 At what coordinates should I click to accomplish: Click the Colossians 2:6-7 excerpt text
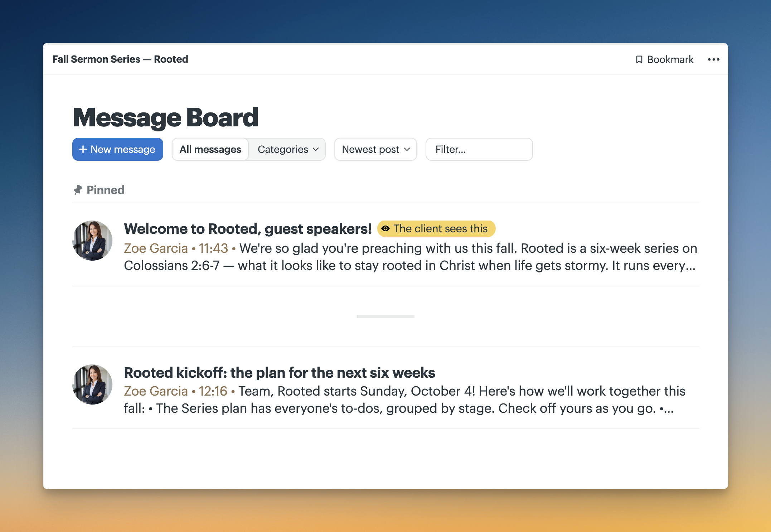(410, 266)
